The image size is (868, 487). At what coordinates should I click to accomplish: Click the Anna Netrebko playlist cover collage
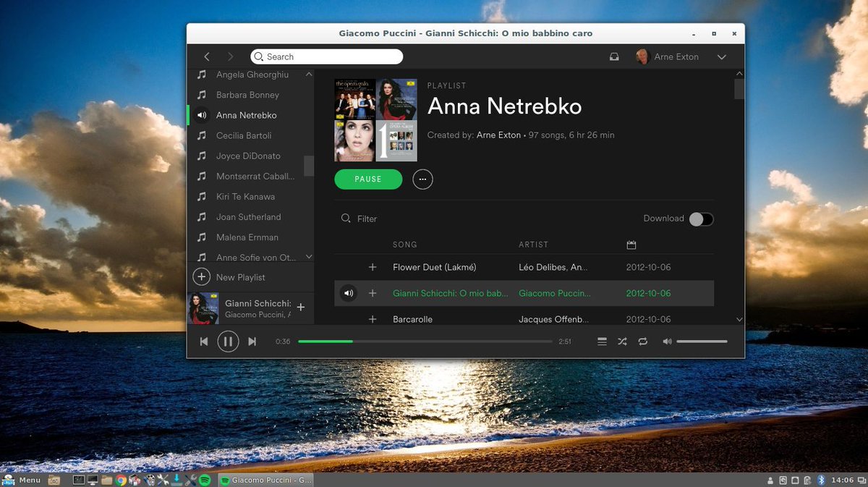click(x=375, y=120)
